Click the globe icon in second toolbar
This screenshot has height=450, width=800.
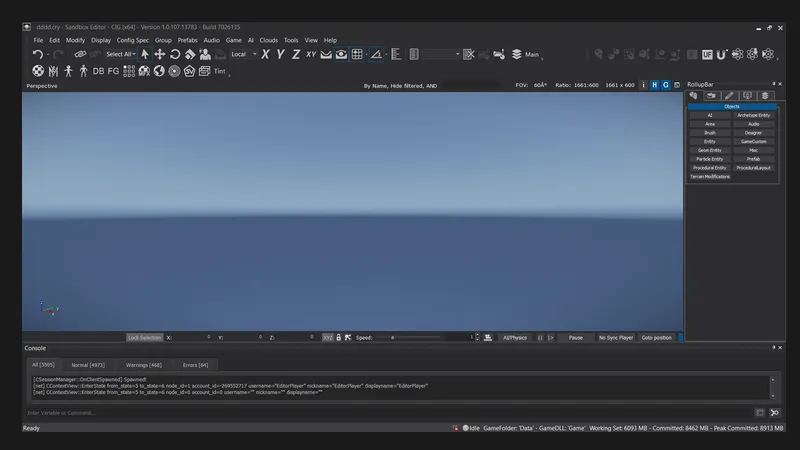pyautogui.click(x=159, y=71)
